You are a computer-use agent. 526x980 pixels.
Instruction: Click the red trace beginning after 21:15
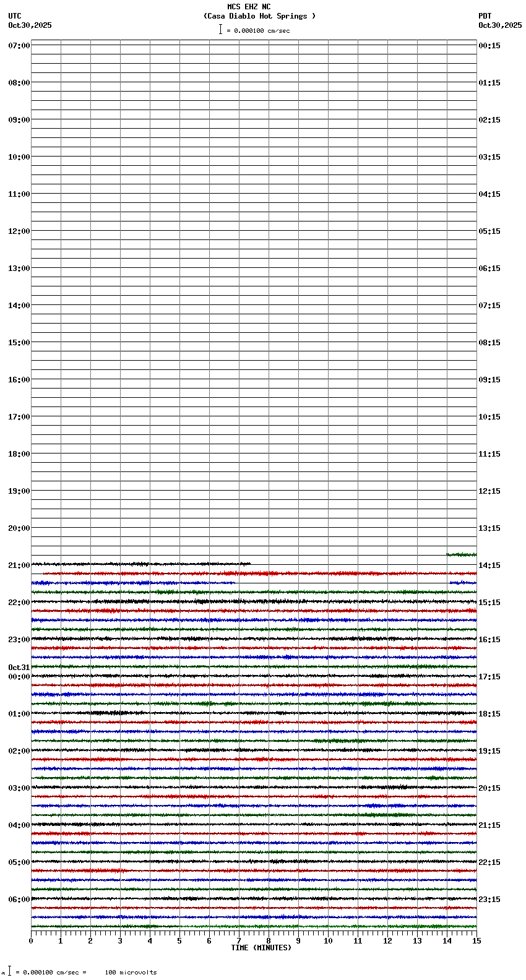pos(260,574)
